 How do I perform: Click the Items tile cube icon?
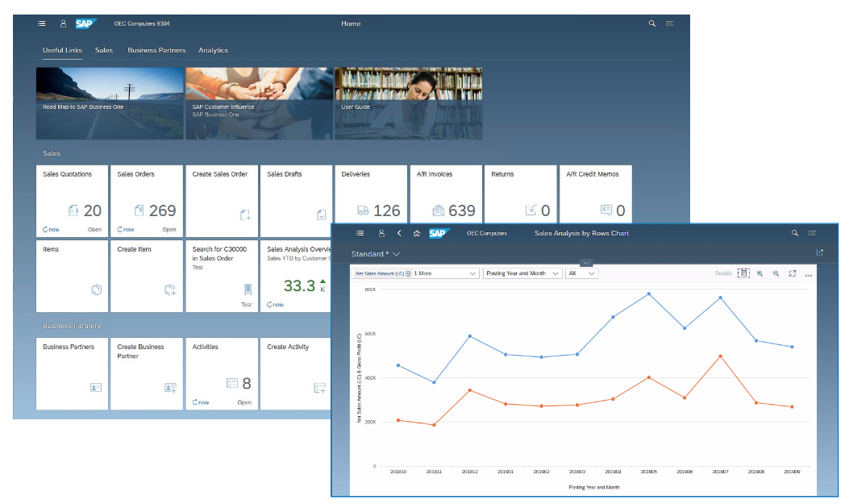click(x=97, y=289)
